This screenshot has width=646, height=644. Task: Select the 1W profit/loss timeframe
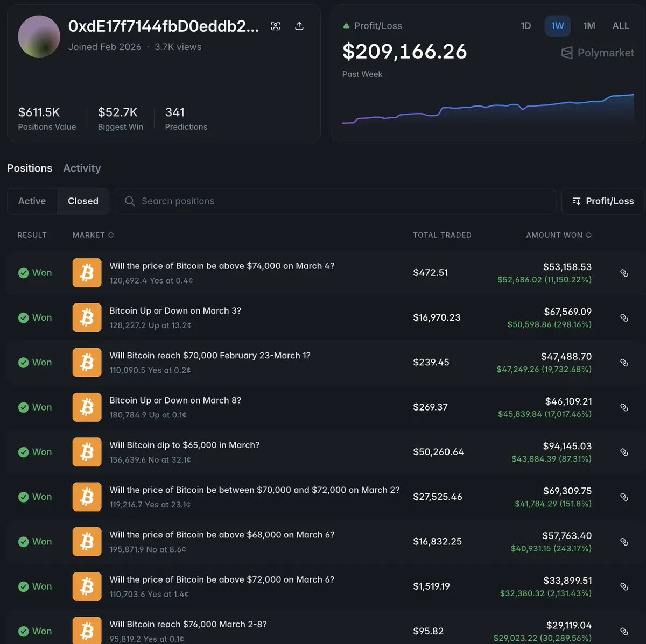(558, 26)
